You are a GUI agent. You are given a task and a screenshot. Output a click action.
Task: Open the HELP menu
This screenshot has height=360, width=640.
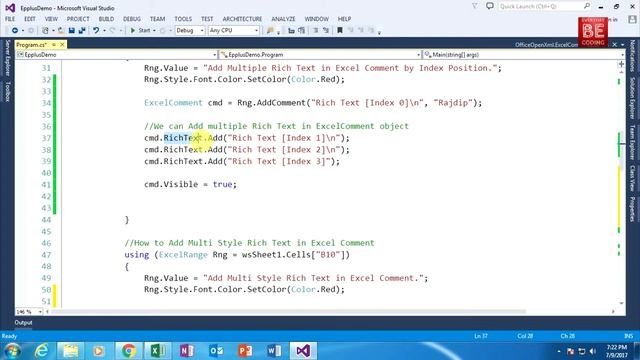click(x=344, y=19)
